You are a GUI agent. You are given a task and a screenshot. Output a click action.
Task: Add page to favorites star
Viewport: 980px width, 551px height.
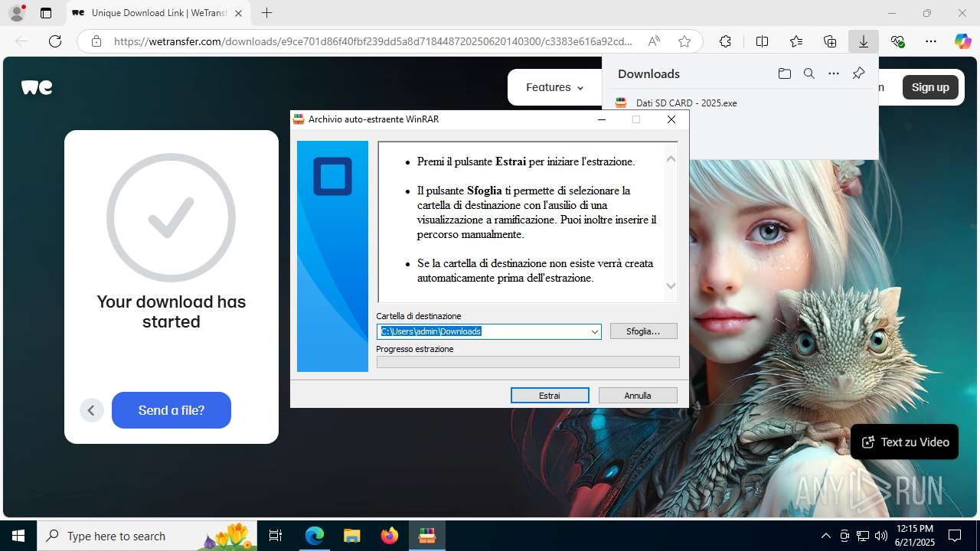point(684,41)
